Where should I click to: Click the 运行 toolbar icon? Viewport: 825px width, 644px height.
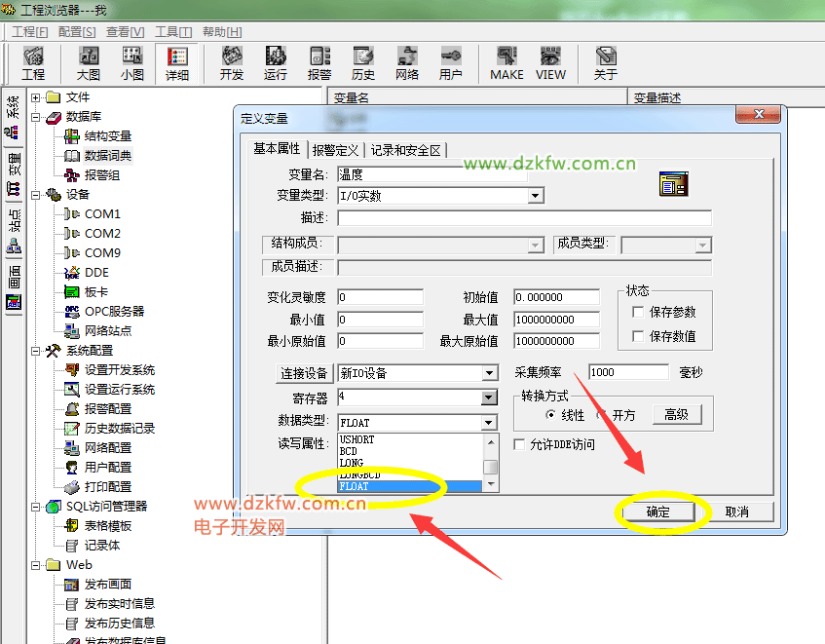276,63
